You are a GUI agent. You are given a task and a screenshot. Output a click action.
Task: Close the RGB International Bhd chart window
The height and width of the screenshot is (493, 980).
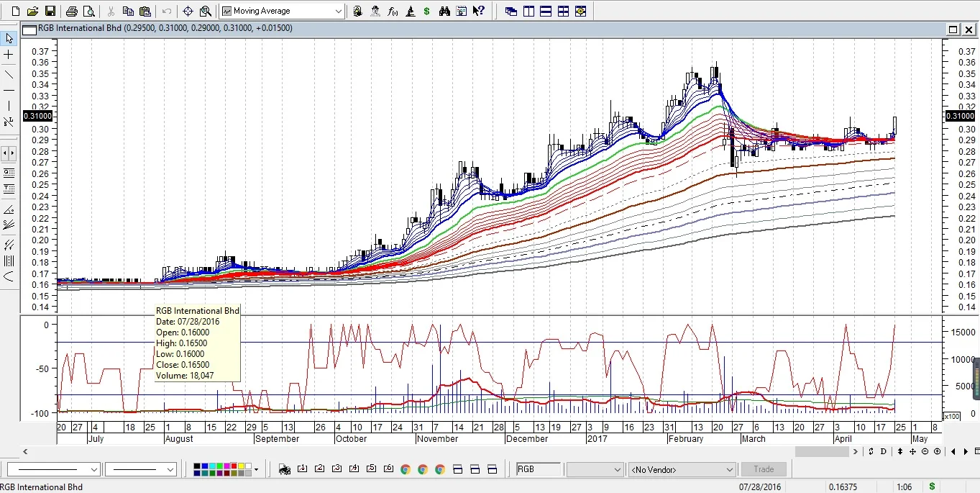pos(968,30)
